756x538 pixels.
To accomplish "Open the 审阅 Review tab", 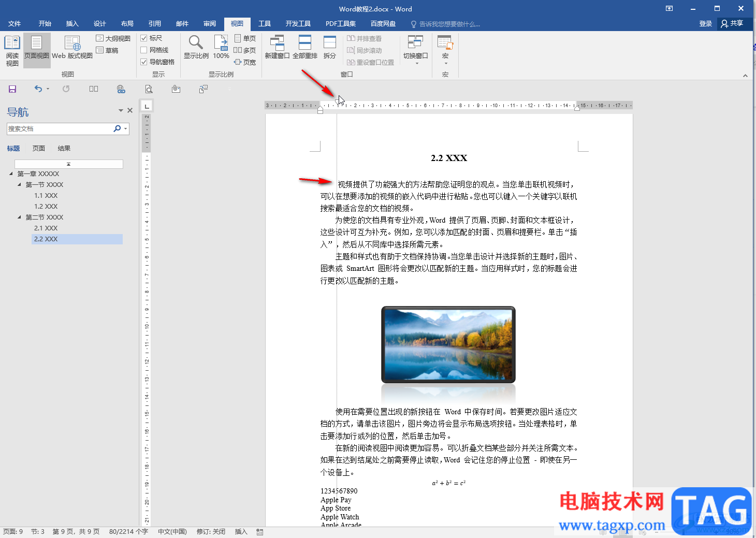I will [210, 24].
